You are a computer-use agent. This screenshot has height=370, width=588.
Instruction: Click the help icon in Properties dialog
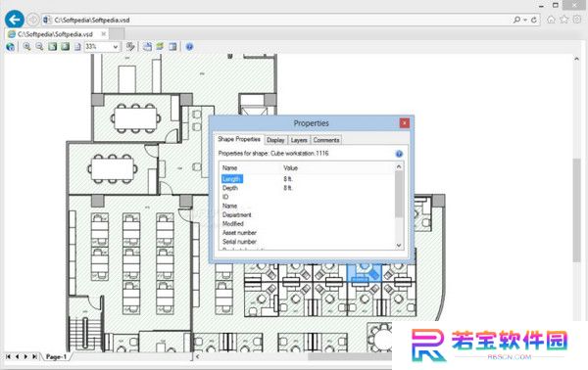pyautogui.click(x=399, y=154)
